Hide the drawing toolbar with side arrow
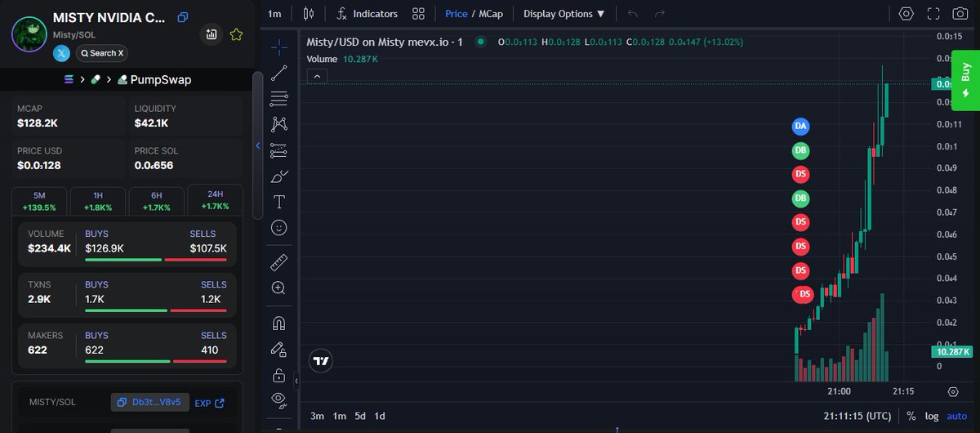The image size is (980, 433). 296,381
